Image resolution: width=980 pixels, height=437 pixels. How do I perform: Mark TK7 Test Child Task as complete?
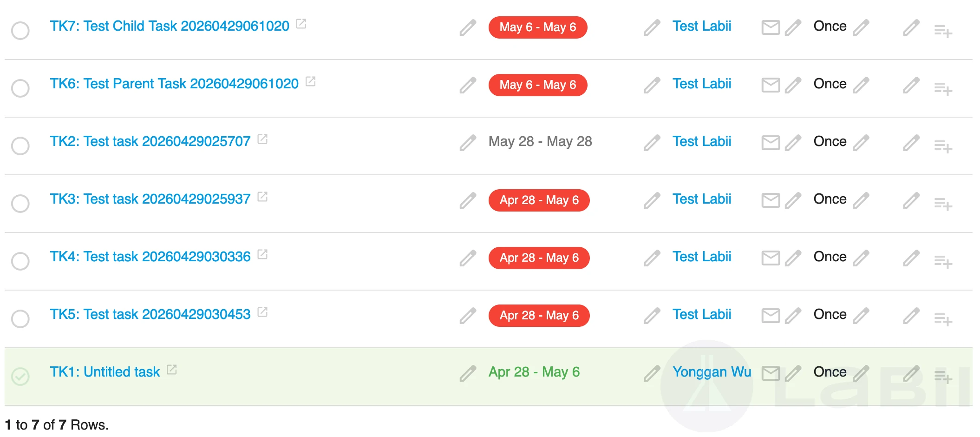coord(20,31)
